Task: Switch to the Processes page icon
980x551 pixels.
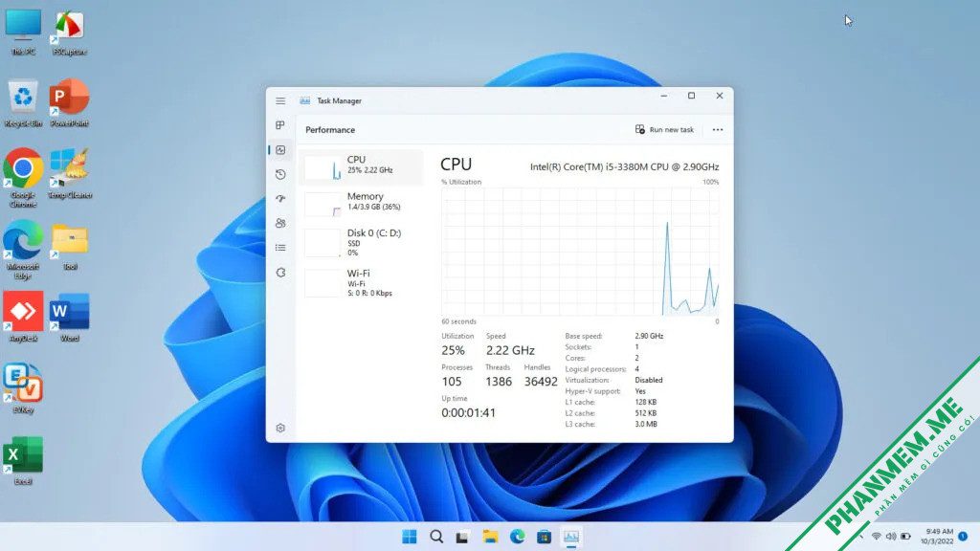Action: coord(280,125)
